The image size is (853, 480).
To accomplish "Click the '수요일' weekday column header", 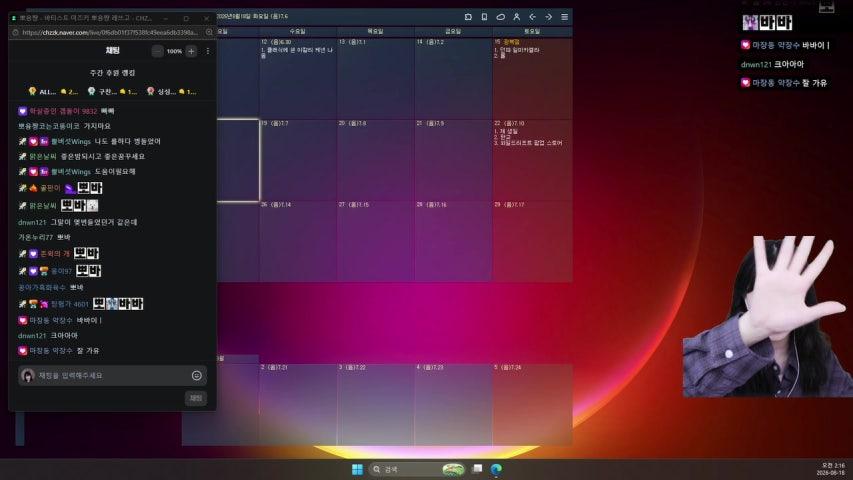I will pyautogui.click(x=298, y=32).
